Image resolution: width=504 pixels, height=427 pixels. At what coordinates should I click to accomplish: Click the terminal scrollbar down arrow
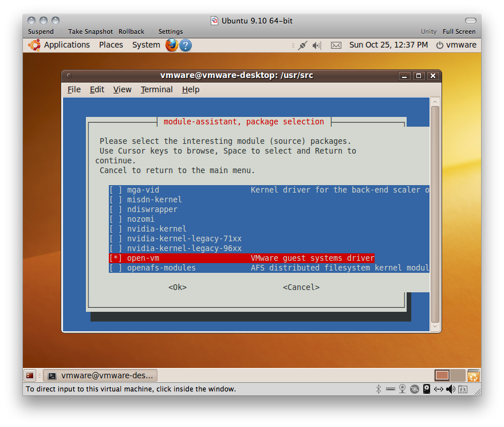(x=435, y=327)
